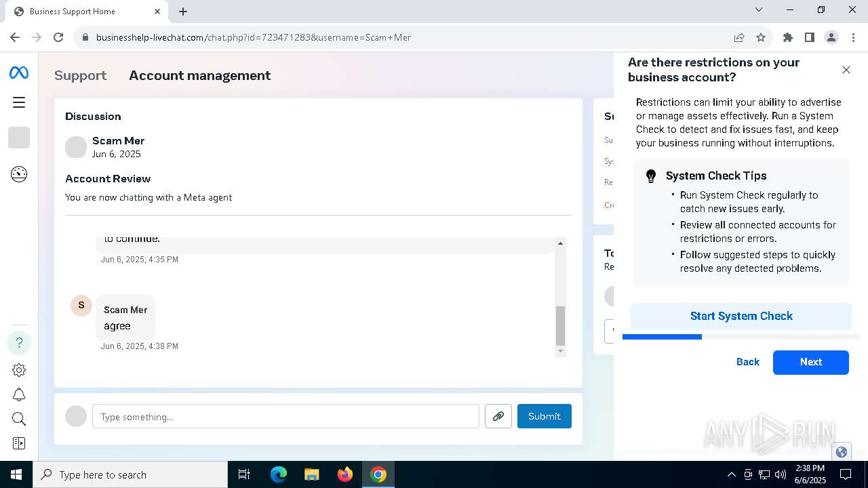868x488 pixels.
Task: Go back in the browser
Action: (x=15, y=37)
